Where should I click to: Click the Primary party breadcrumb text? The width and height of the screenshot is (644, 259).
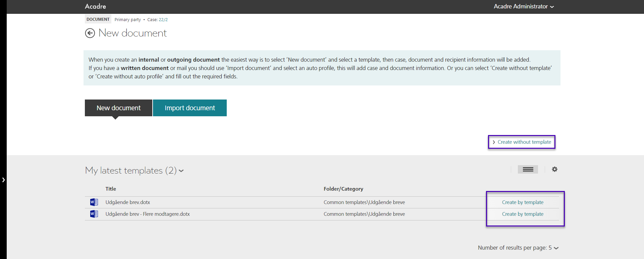click(128, 20)
